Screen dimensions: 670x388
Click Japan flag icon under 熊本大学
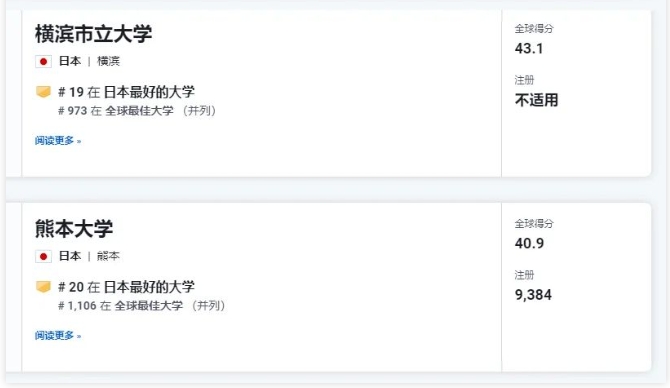click(x=43, y=256)
